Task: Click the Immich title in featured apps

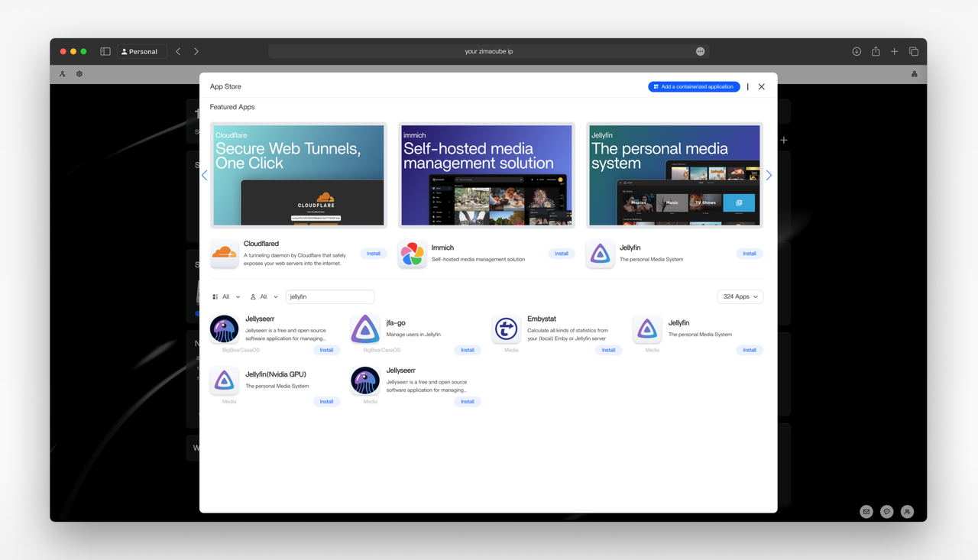Action: 442,248
